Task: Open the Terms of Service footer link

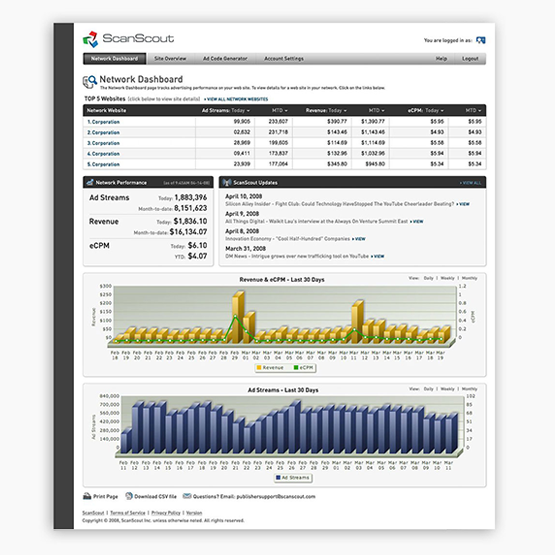Action: (127, 513)
